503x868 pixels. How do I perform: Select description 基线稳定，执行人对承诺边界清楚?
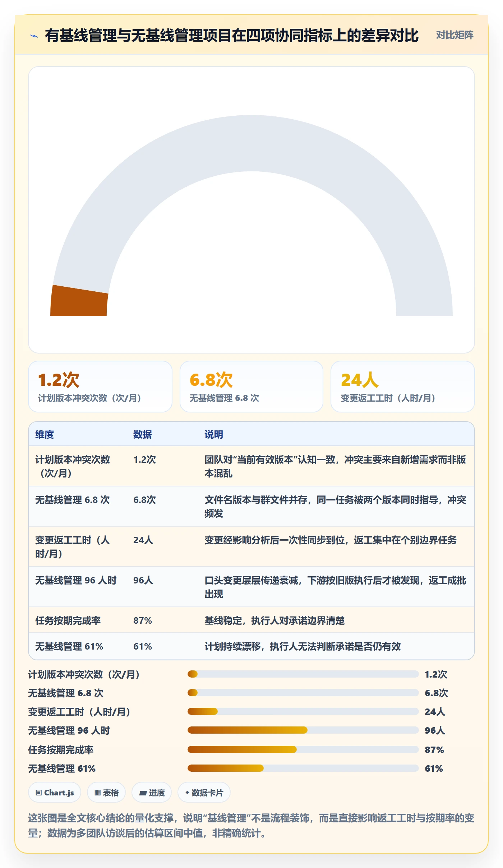coord(274,620)
